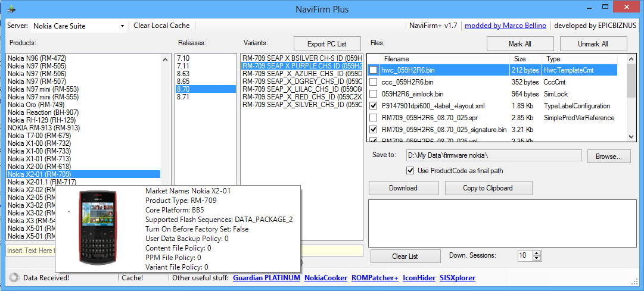Viewport: 644px width, 291px height.
Task: Select release 7.11
Action: (206, 65)
